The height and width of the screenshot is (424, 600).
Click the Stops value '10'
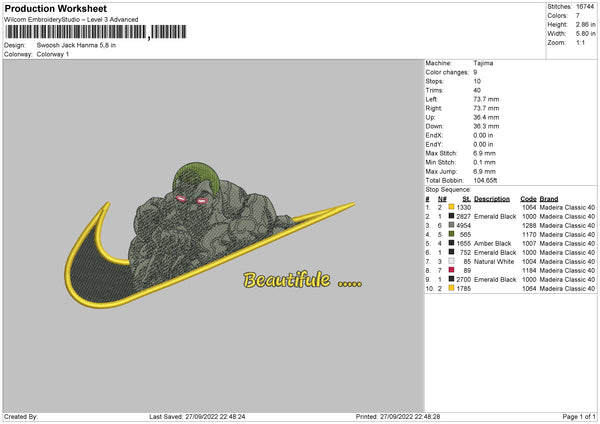tap(477, 81)
